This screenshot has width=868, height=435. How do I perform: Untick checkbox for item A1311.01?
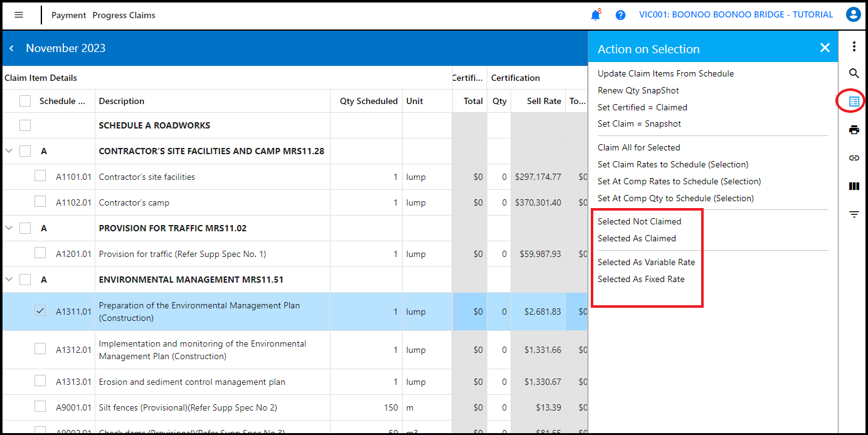tap(40, 310)
